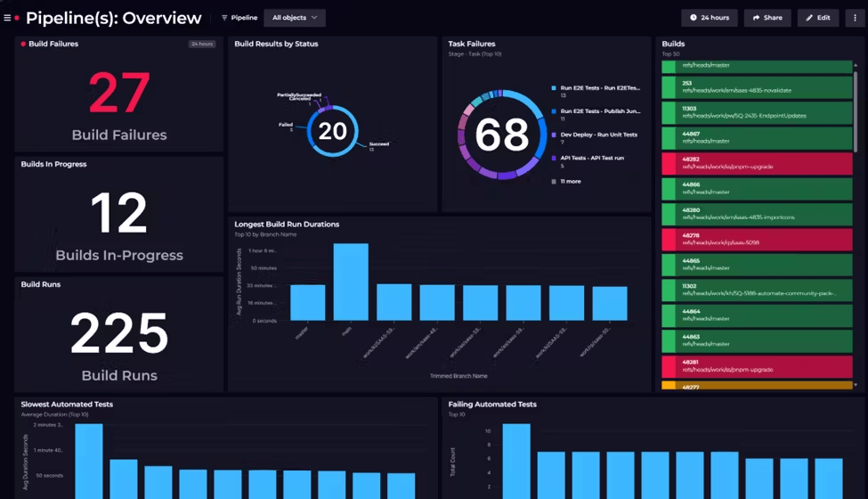Click the Pipeline filter icon

point(224,18)
